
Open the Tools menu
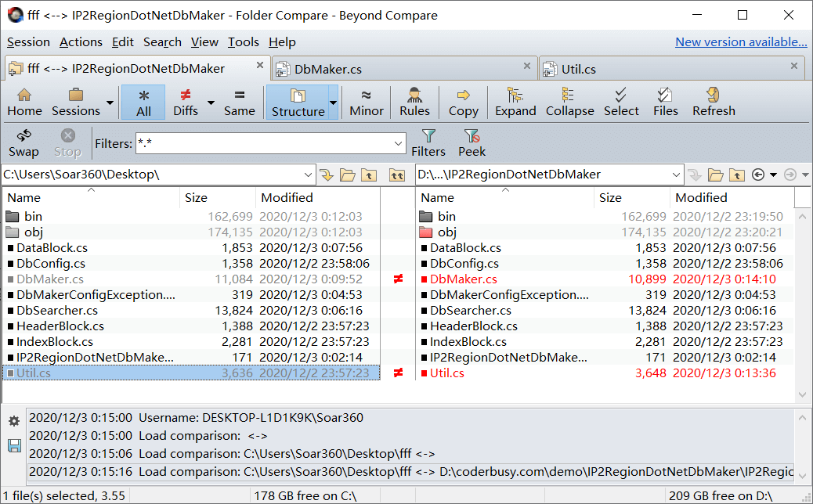click(x=244, y=42)
